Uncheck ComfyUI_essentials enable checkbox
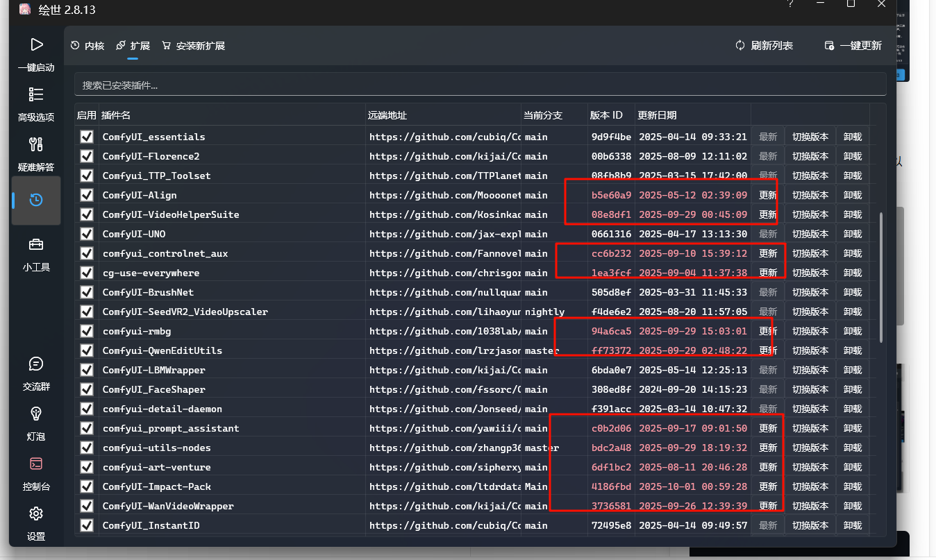Screen dimensions: 936x560 [x=87, y=137]
